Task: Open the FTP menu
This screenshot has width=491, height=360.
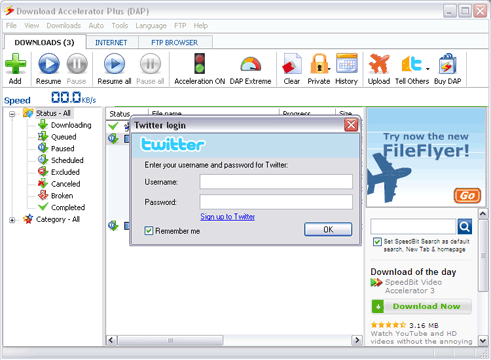Action: click(180, 26)
